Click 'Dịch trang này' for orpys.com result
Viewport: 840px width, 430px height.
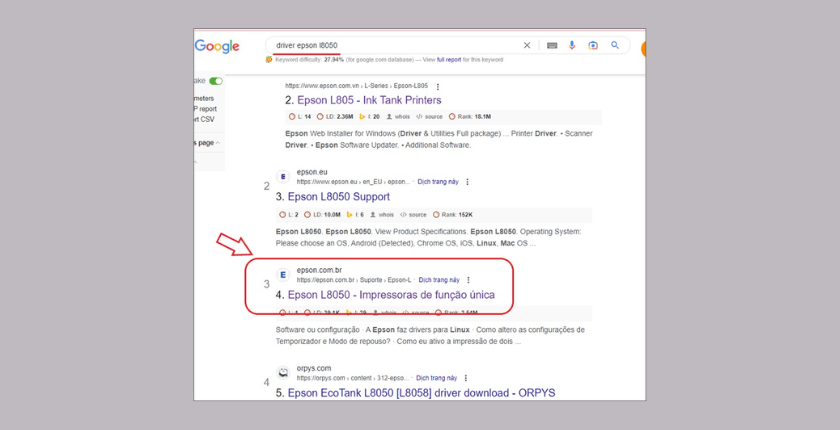(437, 378)
